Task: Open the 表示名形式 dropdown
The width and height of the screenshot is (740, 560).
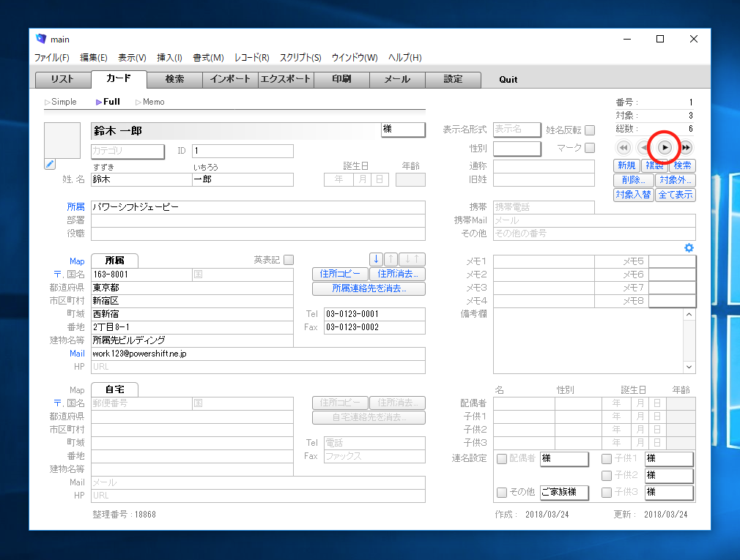Action: (x=517, y=130)
